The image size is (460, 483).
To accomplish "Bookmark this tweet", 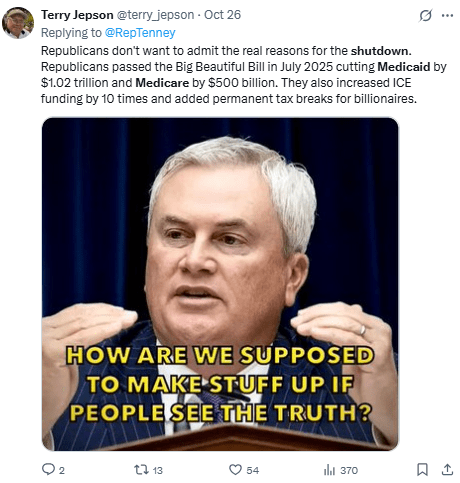I will click(x=422, y=469).
